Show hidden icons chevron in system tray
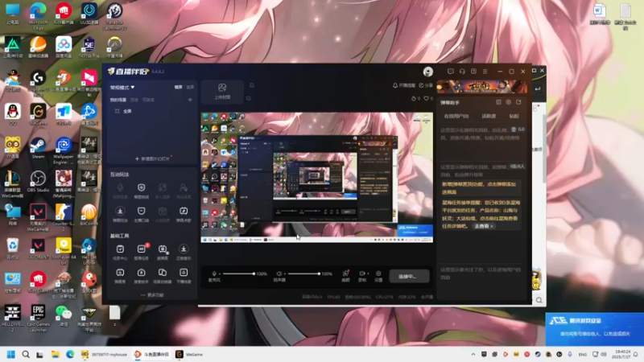Screen dimensions: 644x362 coord(473,354)
